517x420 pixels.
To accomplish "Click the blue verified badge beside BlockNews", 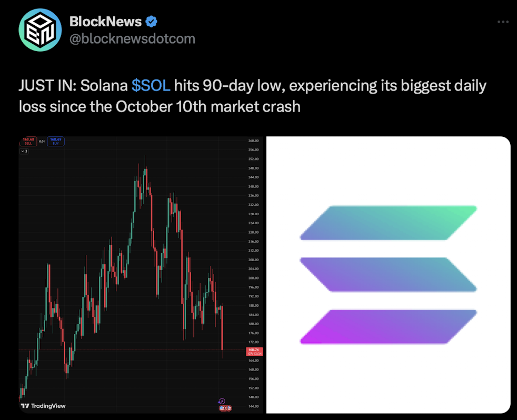I will pos(151,21).
